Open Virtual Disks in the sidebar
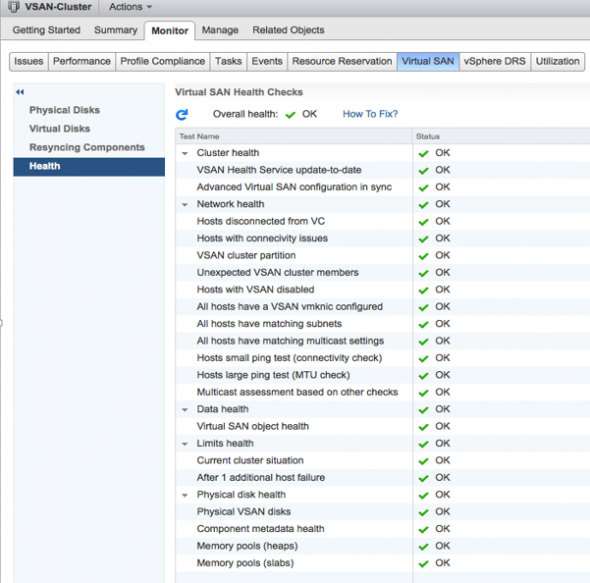590x583 pixels. click(x=60, y=129)
